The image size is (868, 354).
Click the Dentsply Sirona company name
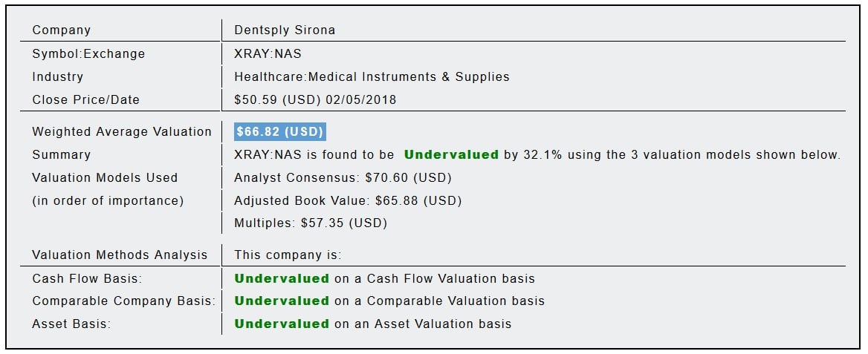click(x=285, y=30)
